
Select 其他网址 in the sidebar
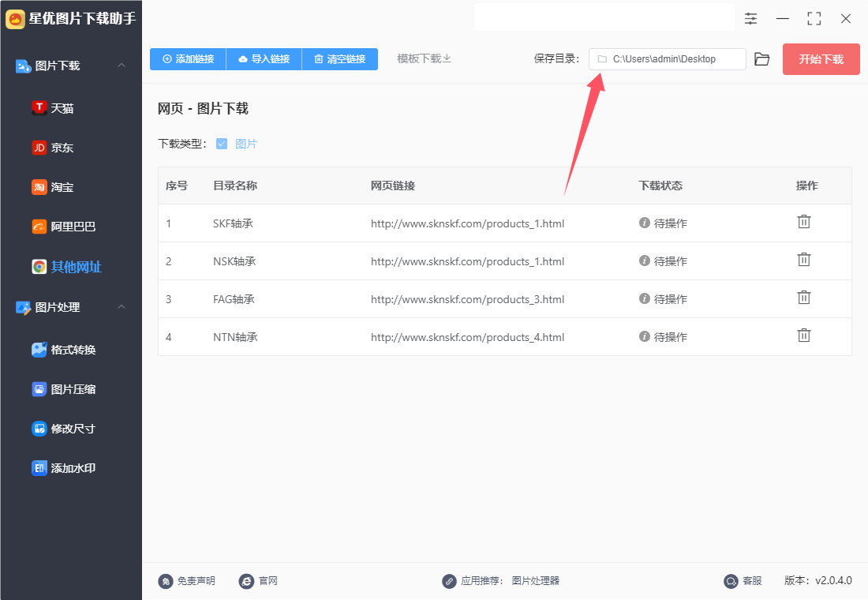tap(66, 267)
